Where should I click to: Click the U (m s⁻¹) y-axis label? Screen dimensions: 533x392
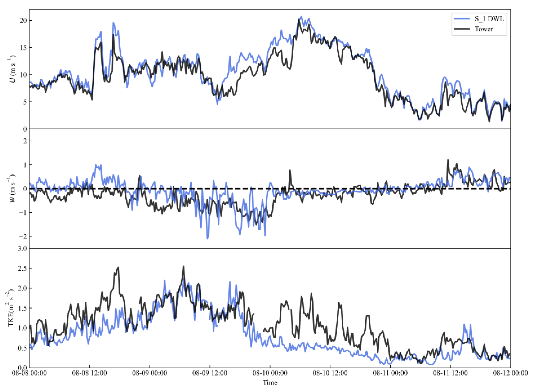tap(13, 69)
